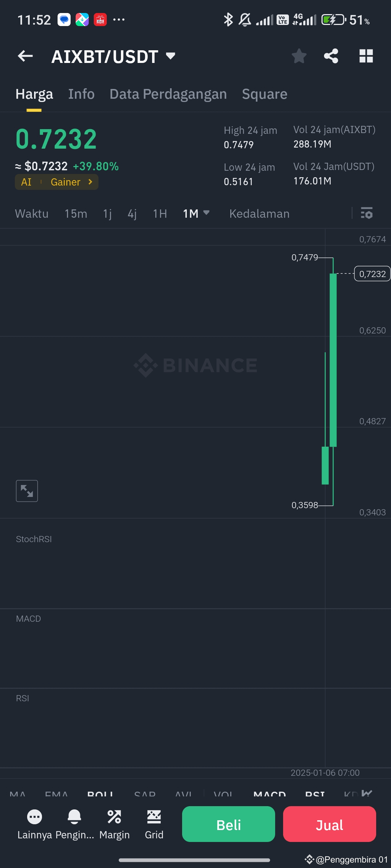Open the AIXBT/USDT pair dropdown
This screenshot has width=391, height=868.
point(171,56)
